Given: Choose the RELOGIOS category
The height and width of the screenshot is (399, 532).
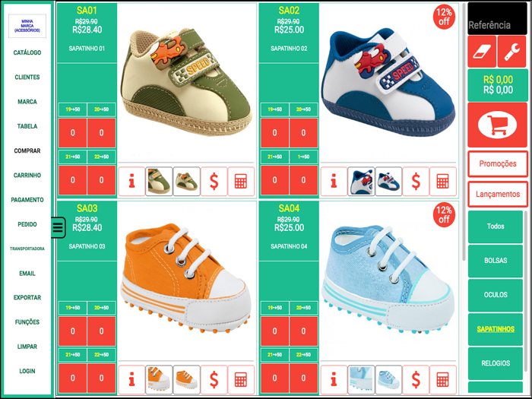Looking at the screenshot, I should pyautogui.click(x=496, y=363).
